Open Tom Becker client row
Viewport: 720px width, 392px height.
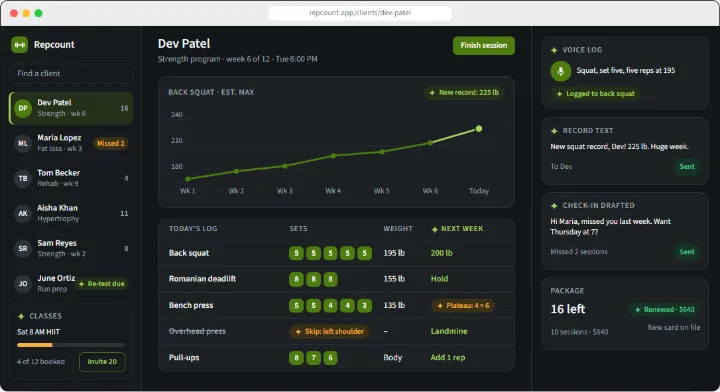point(71,178)
